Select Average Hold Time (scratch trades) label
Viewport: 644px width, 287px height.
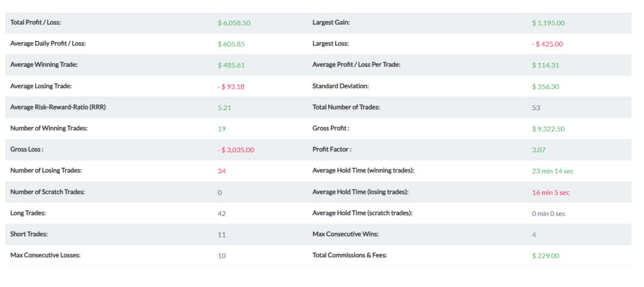click(362, 213)
